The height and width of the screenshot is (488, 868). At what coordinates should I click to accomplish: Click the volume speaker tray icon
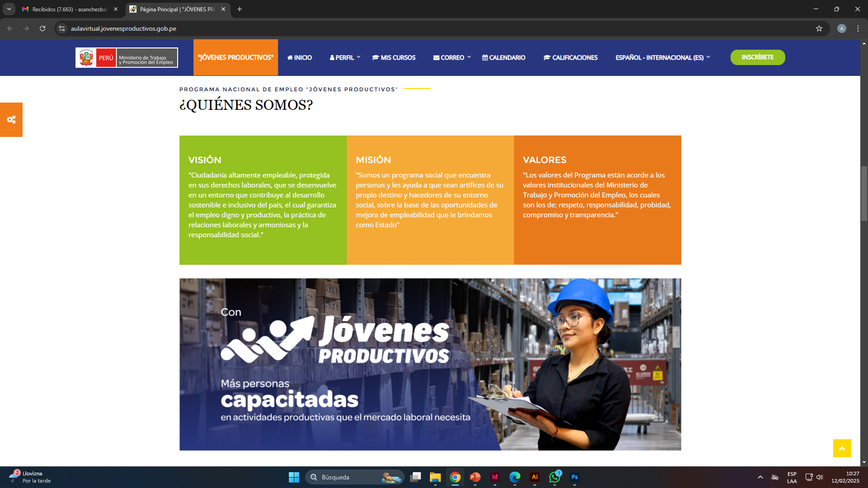coord(820,477)
